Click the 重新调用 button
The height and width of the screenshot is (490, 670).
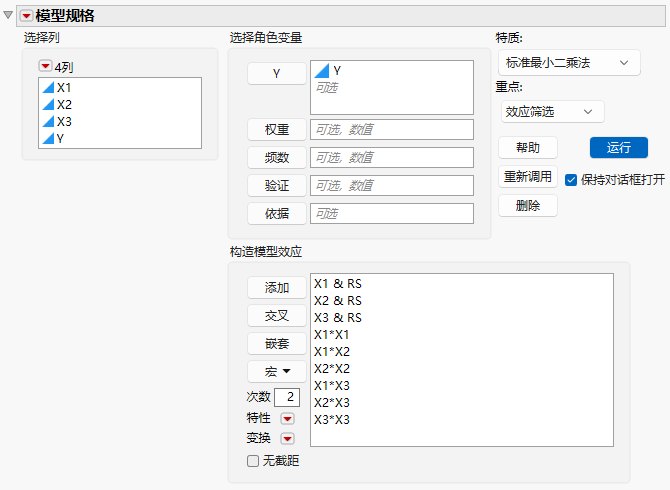click(x=528, y=176)
